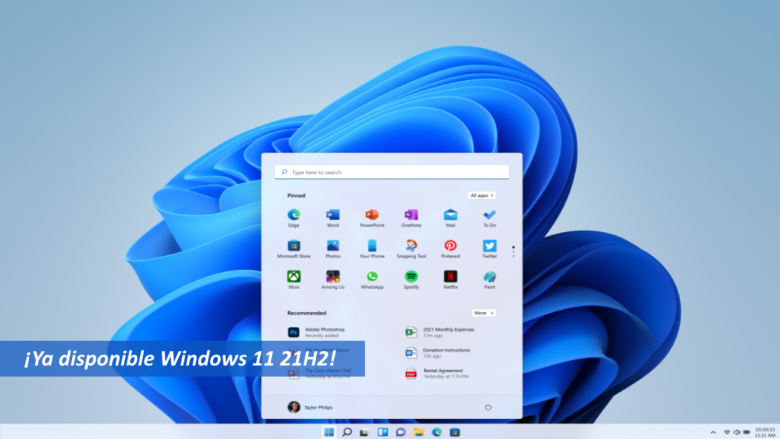Open the Netflix pinned app
This screenshot has height=439, width=780.
450,277
